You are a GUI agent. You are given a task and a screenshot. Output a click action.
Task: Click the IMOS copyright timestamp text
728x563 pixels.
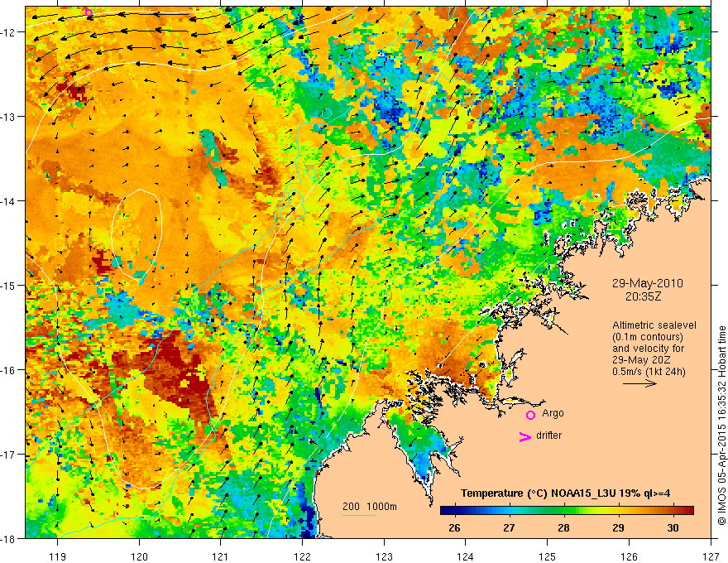tap(721, 425)
